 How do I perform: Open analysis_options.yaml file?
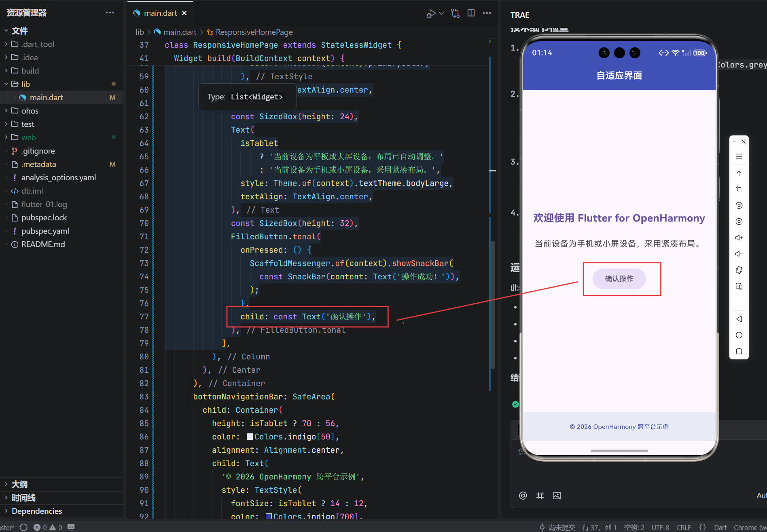click(58, 177)
